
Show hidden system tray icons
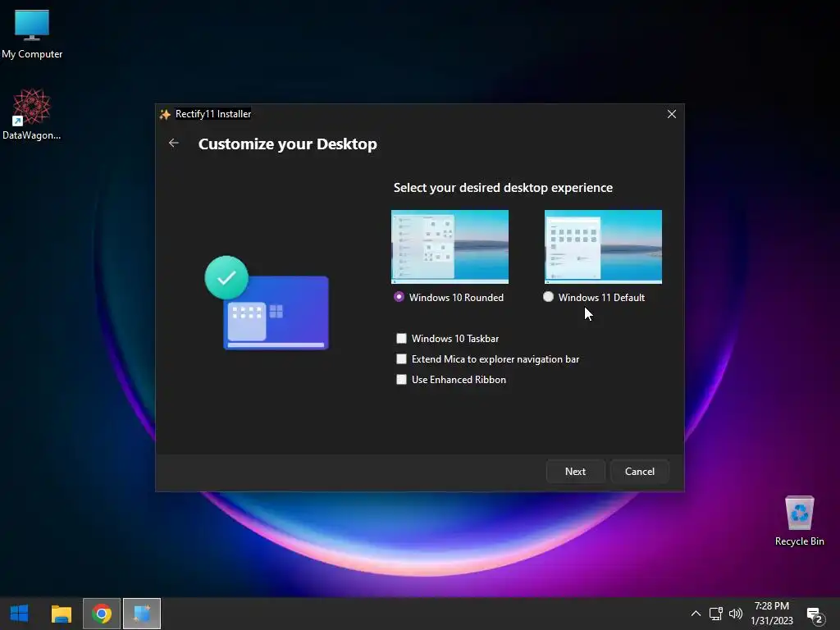pyautogui.click(x=696, y=614)
